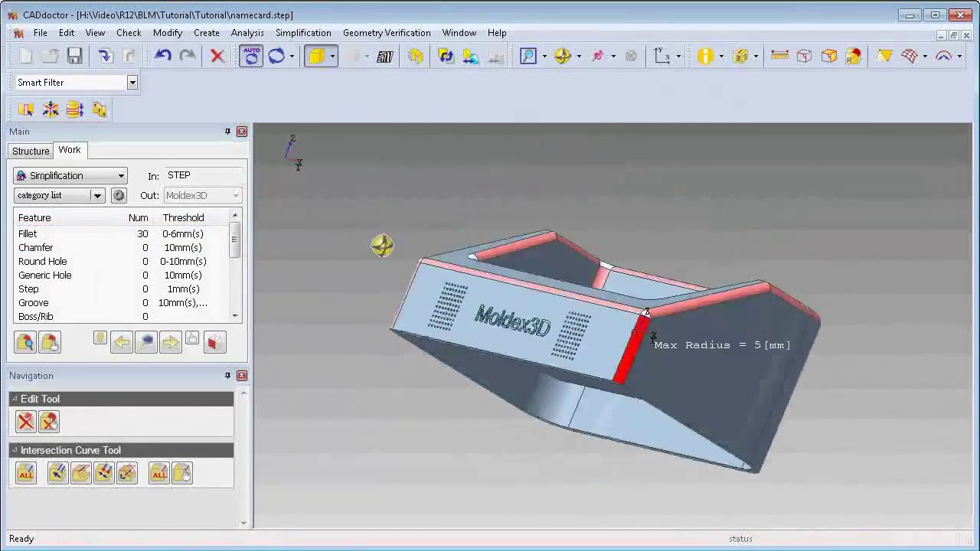Click the feature list scrollbar down arrow
The width and height of the screenshot is (980, 551).
(x=235, y=315)
